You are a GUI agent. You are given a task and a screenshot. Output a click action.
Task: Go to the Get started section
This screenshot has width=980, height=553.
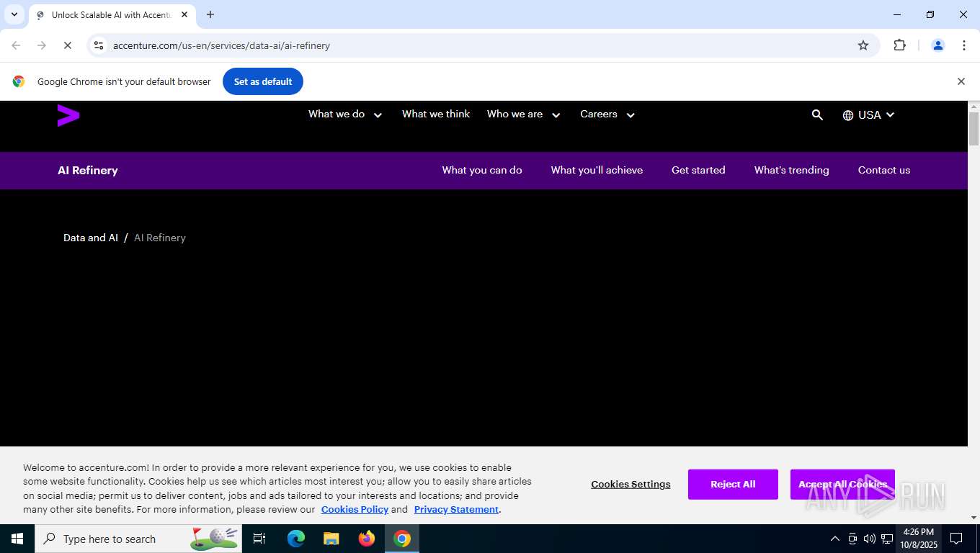click(698, 171)
